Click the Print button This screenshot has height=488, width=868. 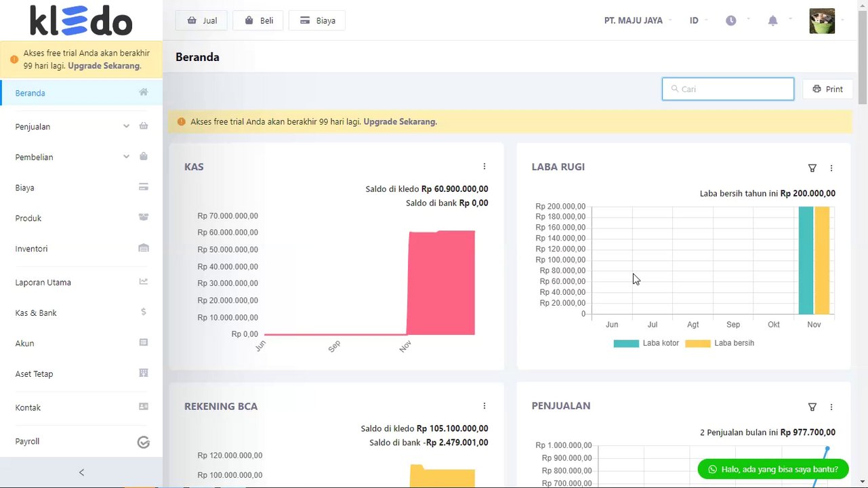tap(827, 89)
